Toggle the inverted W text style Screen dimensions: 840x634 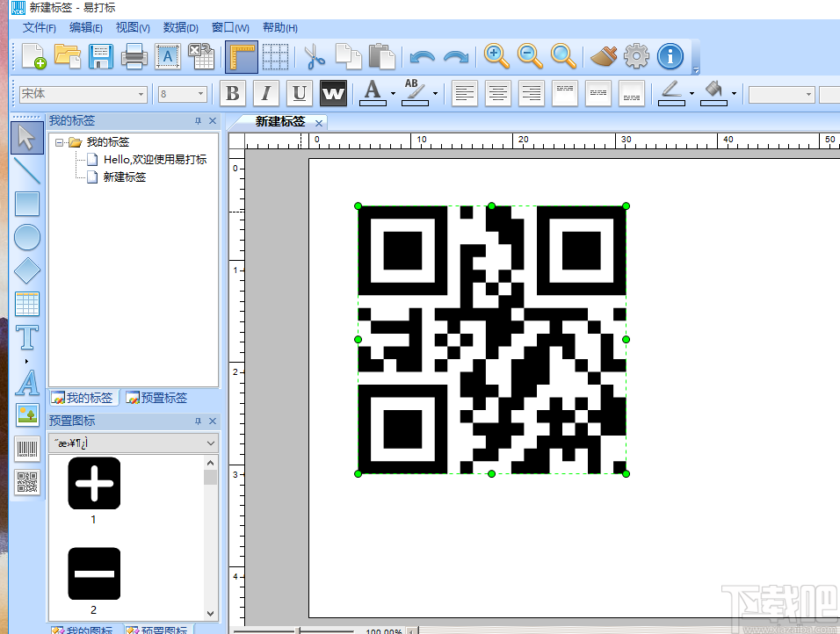point(333,94)
